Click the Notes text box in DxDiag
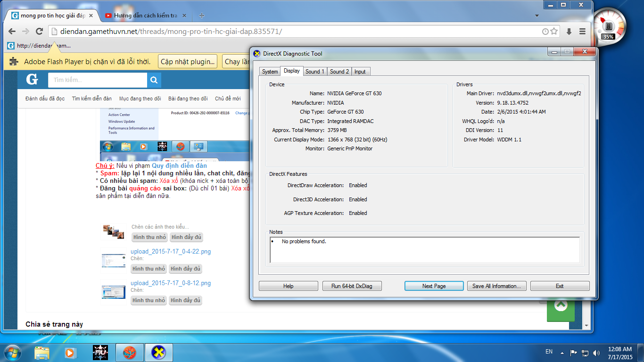This screenshot has width=644, height=362. coord(425,250)
